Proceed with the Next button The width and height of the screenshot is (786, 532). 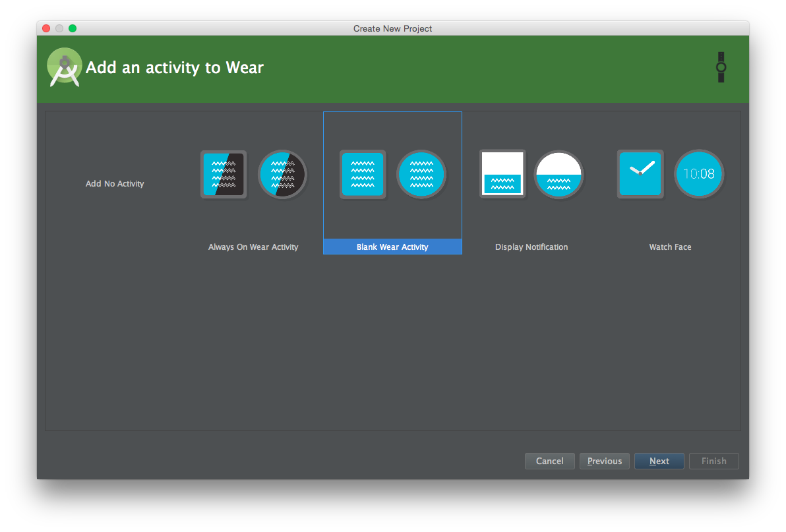coord(659,461)
